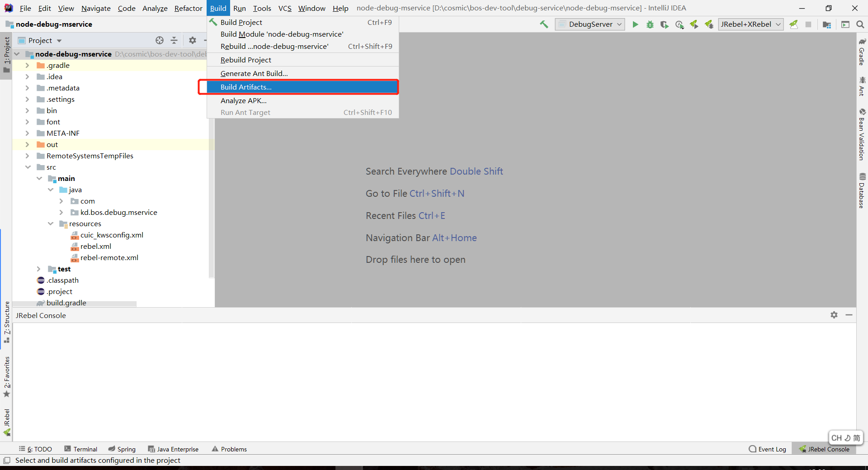Click the Build Project hammer icon in toolbar
868x470 pixels.
[544, 24]
